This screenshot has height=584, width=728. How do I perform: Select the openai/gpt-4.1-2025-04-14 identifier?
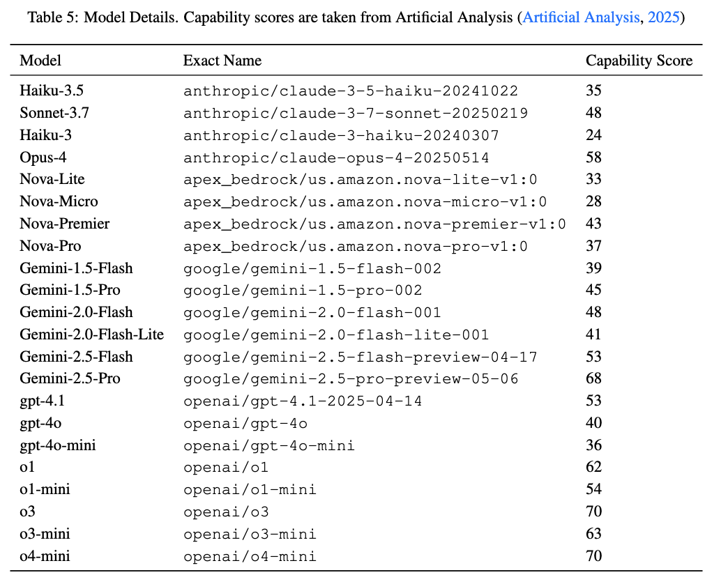(x=303, y=401)
